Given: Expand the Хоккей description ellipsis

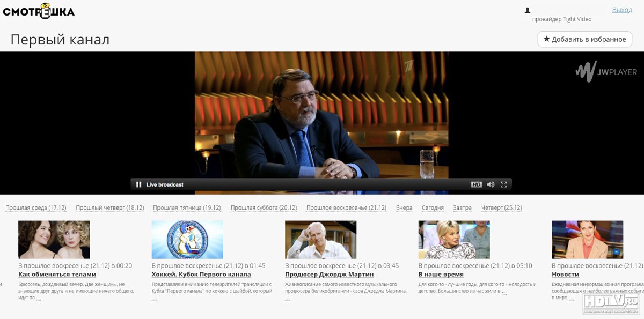Looking at the screenshot, I should (154, 299).
